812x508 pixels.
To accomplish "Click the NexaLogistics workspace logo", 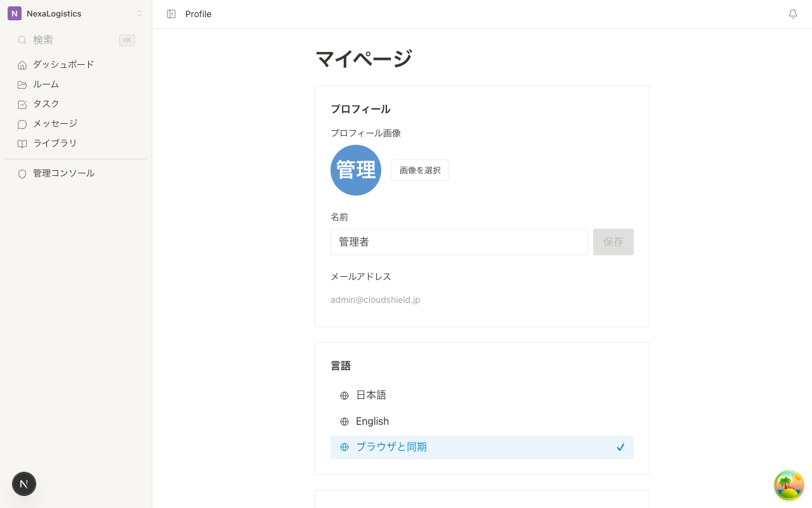I will (x=14, y=13).
